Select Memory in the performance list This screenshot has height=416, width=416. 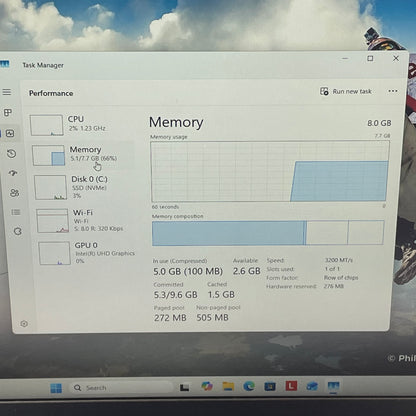coord(82,155)
